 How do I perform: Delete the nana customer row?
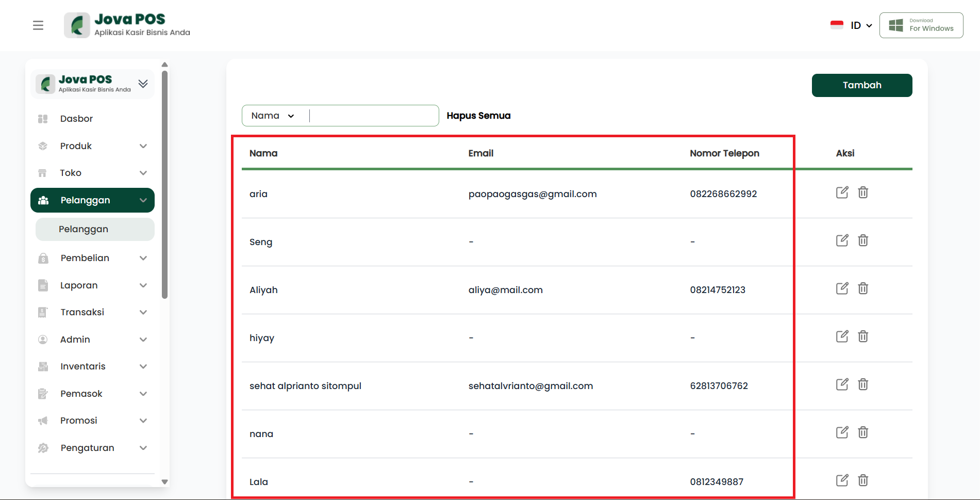tap(863, 432)
